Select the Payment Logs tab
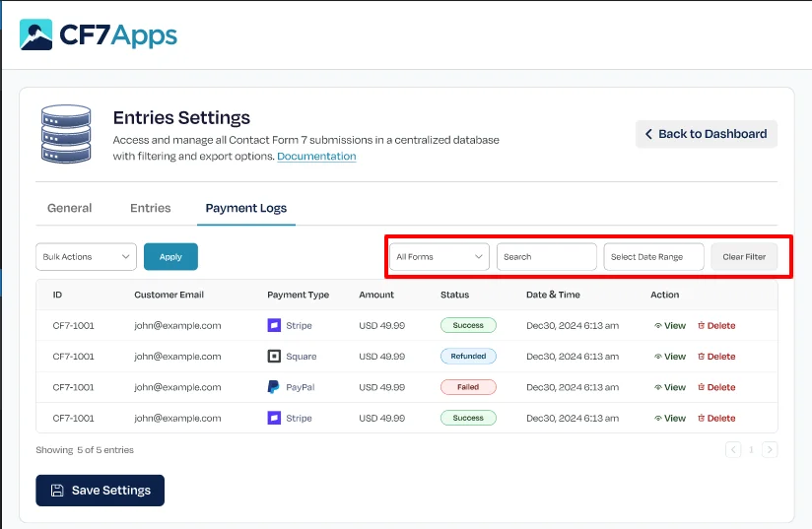This screenshot has width=812, height=529. (x=246, y=208)
